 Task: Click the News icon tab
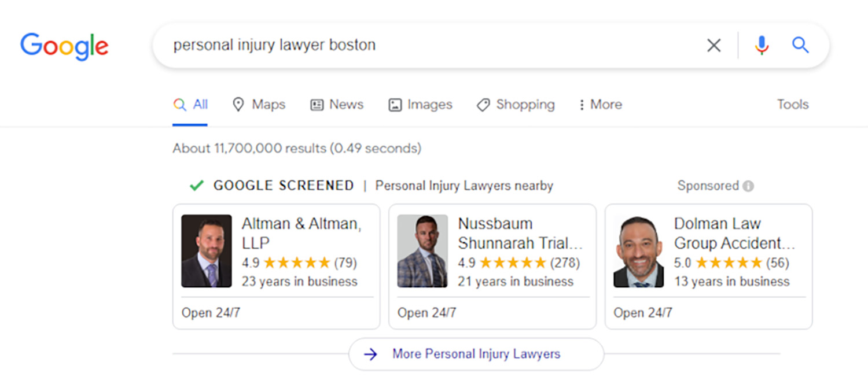click(317, 105)
